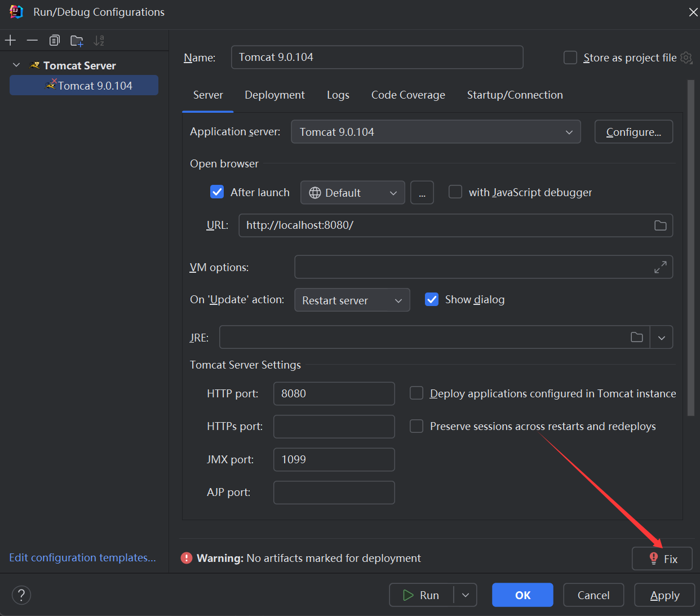Open the Restart server update action dropdown

click(352, 300)
